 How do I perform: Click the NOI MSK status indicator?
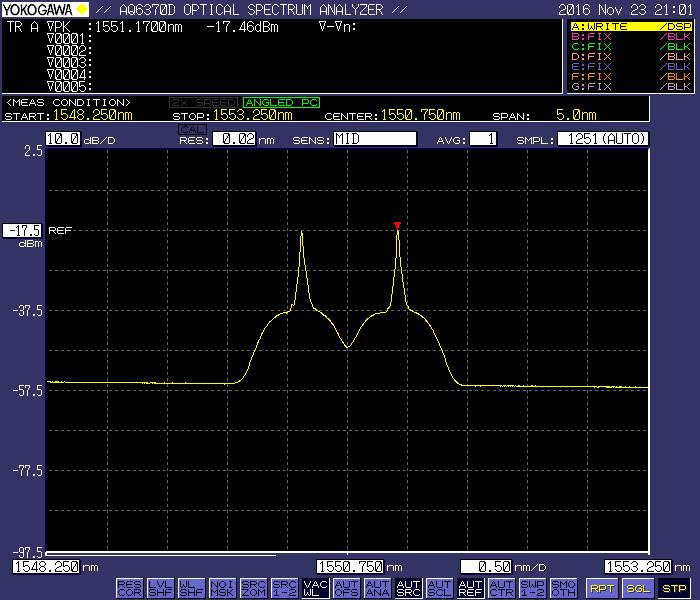tap(222, 588)
